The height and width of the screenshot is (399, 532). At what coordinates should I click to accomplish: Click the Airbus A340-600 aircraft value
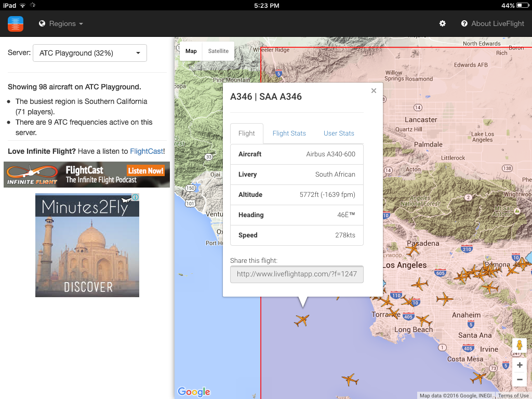(x=330, y=154)
